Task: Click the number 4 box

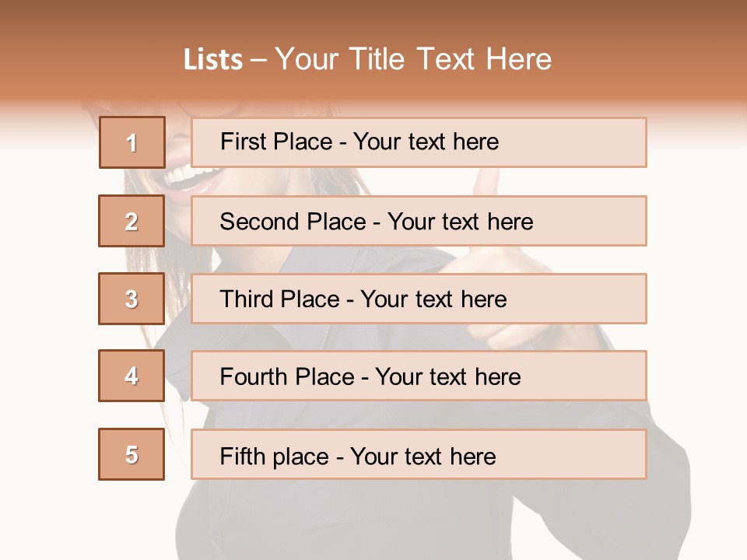Action: point(132,376)
